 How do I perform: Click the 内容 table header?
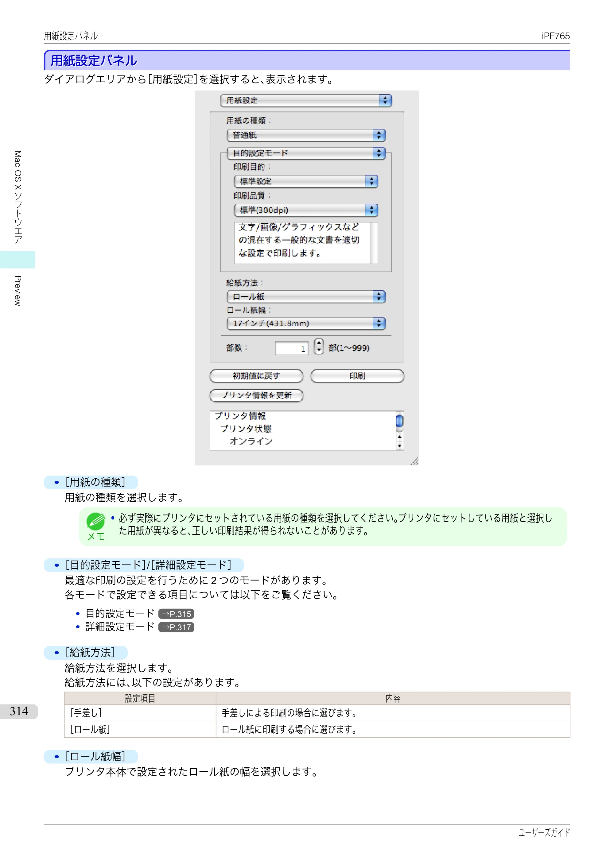tap(393, 699)
